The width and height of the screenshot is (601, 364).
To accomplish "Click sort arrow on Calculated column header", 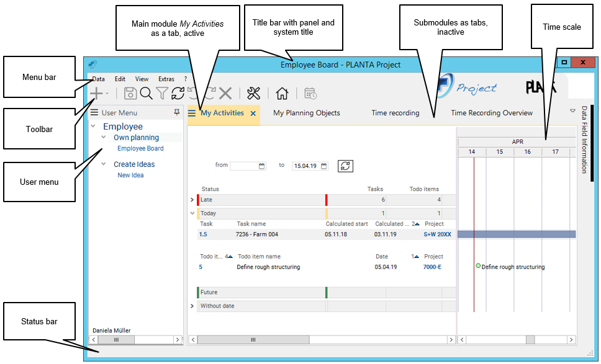I will tap(417, 224).
